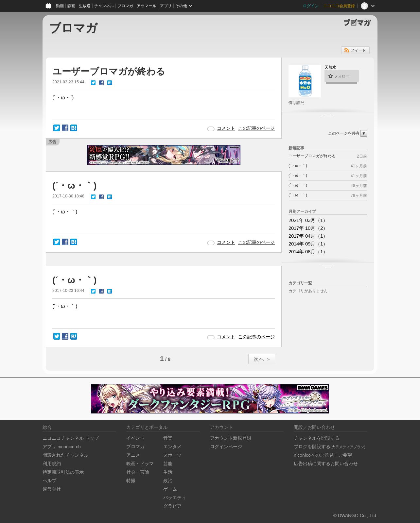This screenshot has height=523, width=420.
Task: Open the account dropdown arrow in header
Action: (373, 6)
